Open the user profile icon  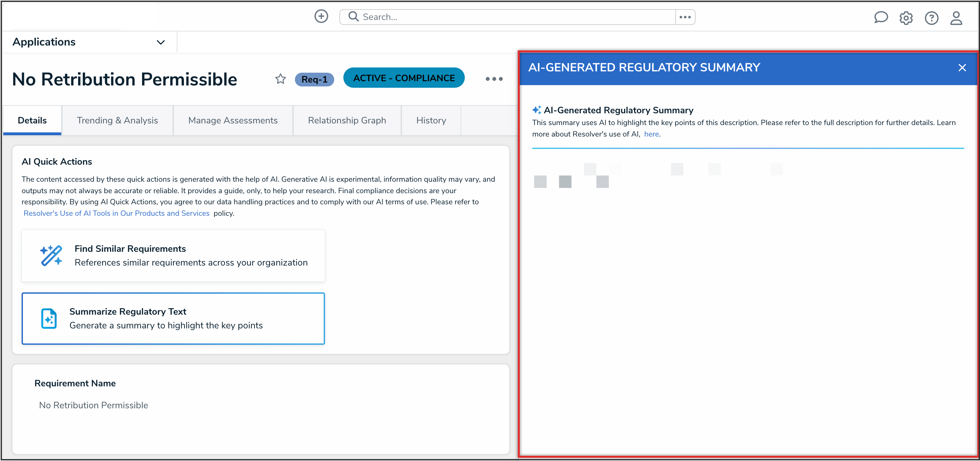click(x=956, y=18)
